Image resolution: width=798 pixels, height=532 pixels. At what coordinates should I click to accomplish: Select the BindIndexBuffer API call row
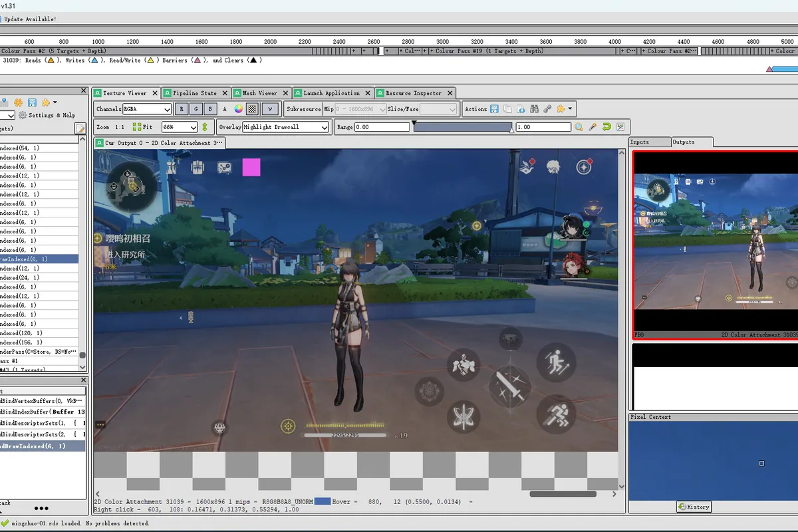coord(43,412)
